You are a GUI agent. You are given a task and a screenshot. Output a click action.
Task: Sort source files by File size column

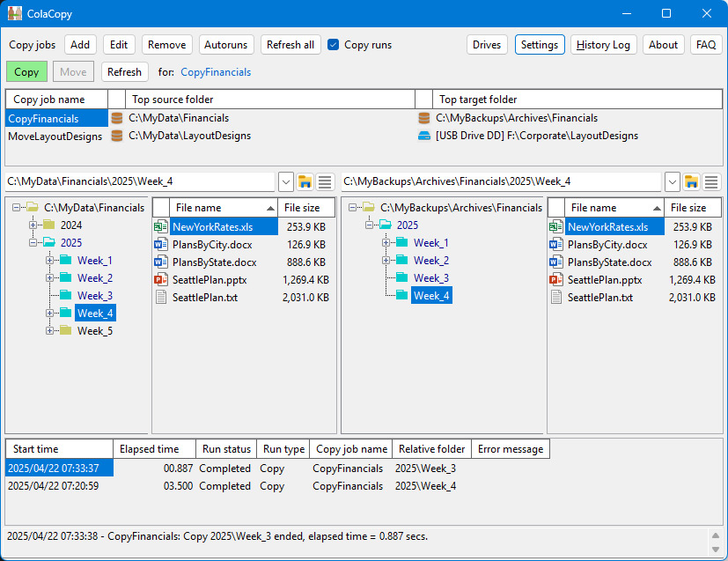click(306, 208)
